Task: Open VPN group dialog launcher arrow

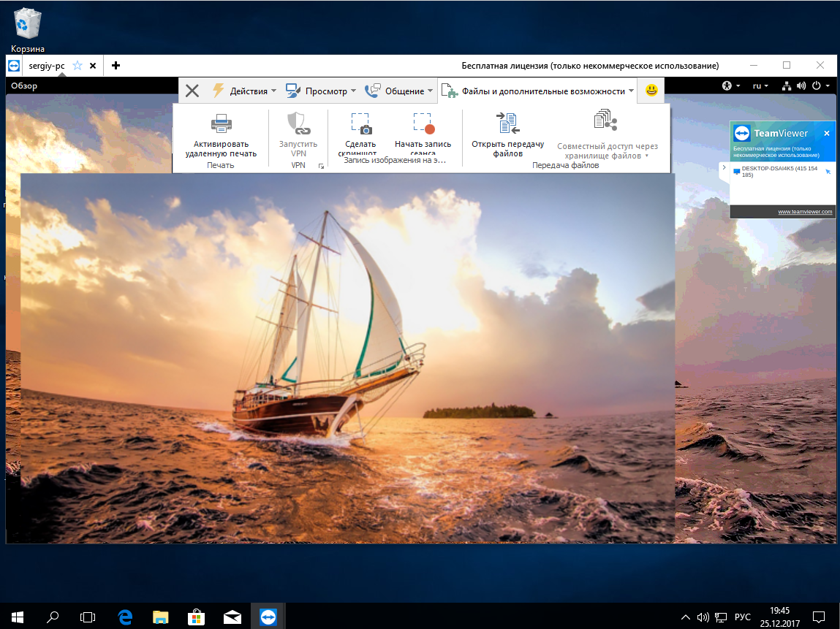Action: pos(321,167)
